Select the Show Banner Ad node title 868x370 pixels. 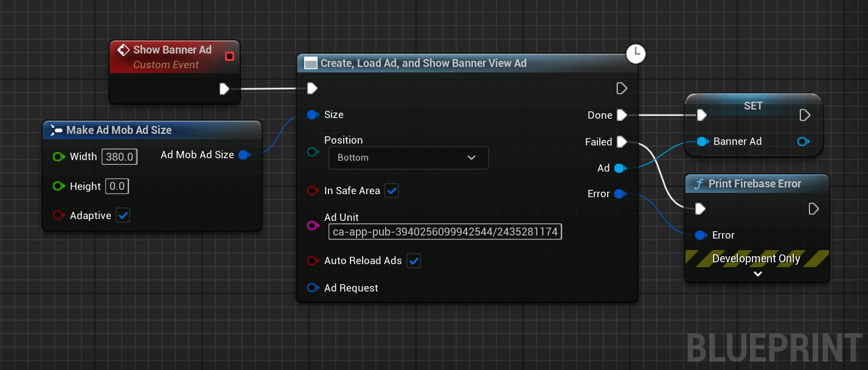[172, 50]
